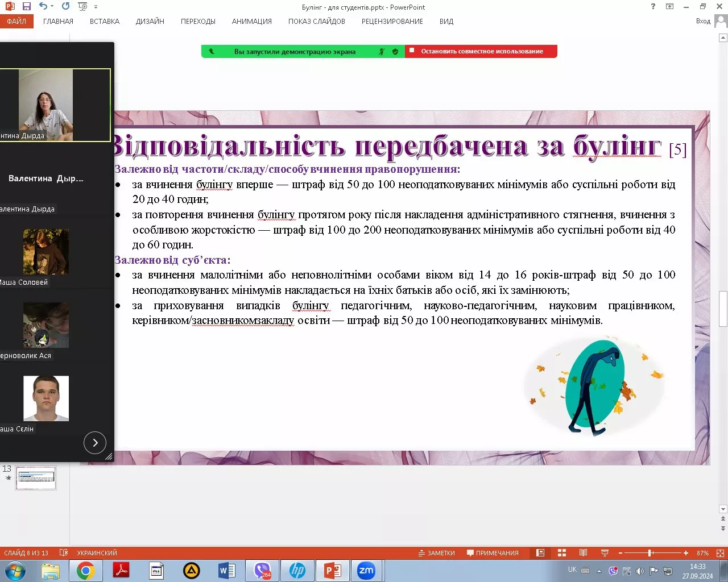
Task: Click the Redo/Repeat icon
Action: [x=66, y=7]
